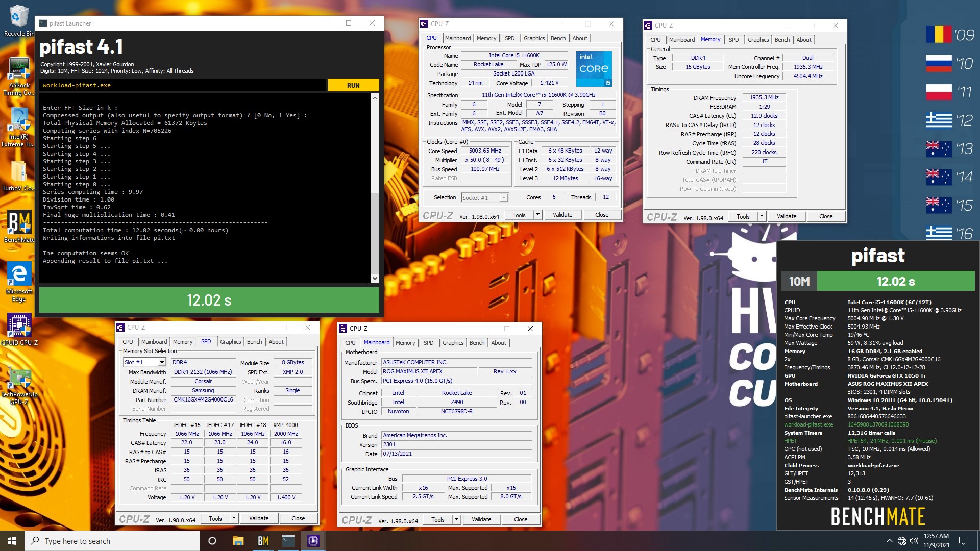
Task: Open About tab in Mainboard window
Action: pos(499,343)
